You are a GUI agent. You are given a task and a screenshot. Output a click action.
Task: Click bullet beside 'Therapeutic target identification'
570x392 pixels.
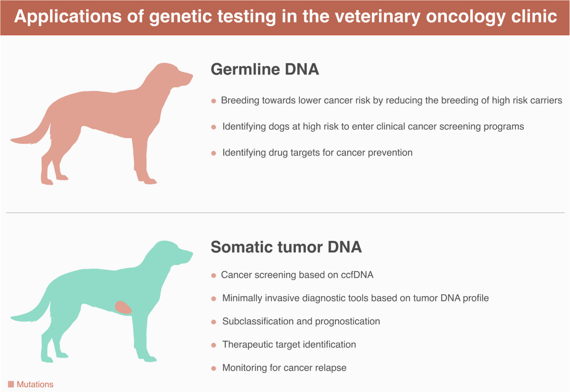coord(214,345)
